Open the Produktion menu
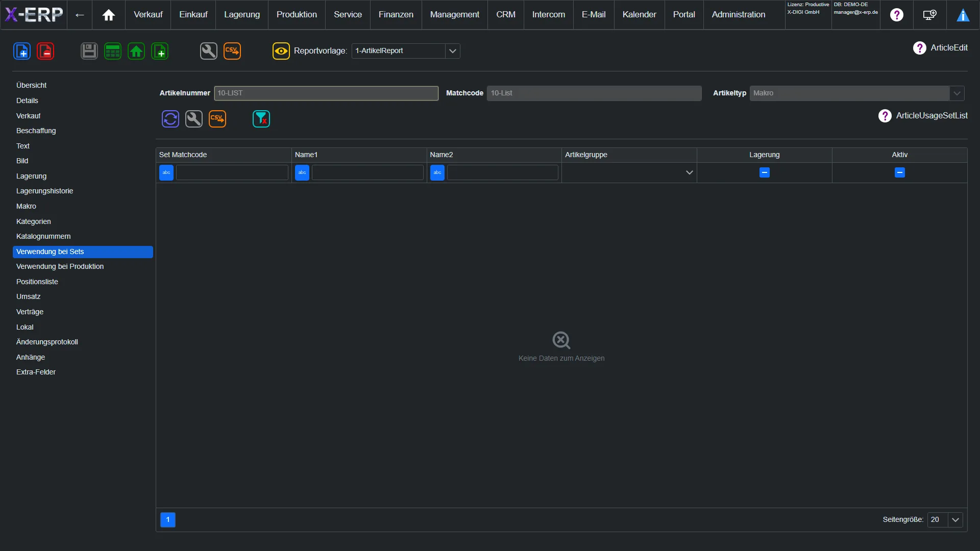This screenshot has width=980, height=551. [297, 15]
